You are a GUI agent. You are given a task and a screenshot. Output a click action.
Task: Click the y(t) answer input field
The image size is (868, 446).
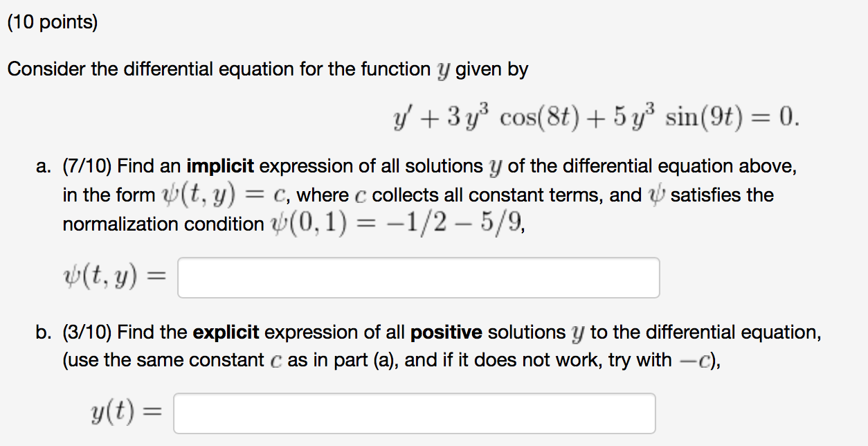pos(414,412)
